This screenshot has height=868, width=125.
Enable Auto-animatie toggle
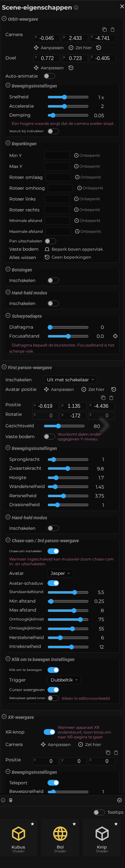coord(49,76)
